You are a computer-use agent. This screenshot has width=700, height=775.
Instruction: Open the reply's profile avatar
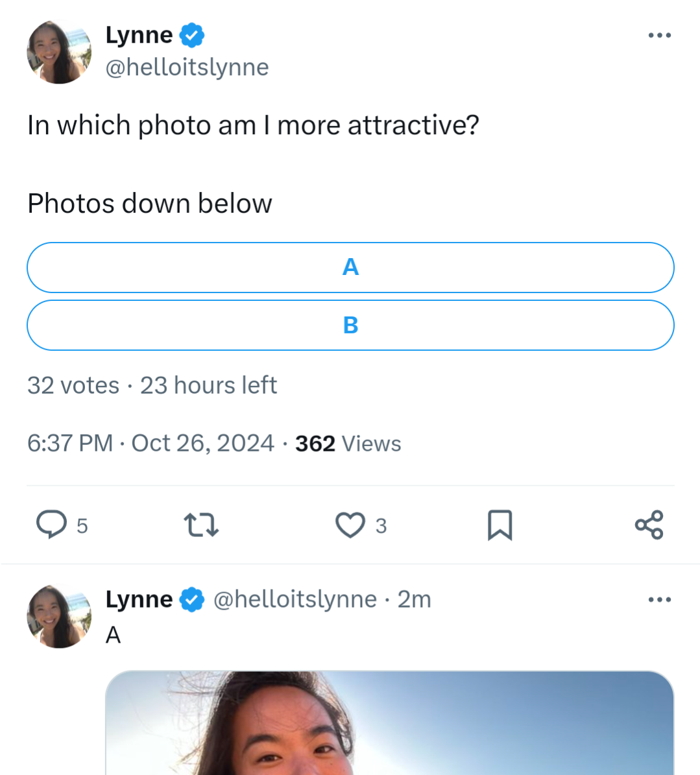(x=59, y=616)
